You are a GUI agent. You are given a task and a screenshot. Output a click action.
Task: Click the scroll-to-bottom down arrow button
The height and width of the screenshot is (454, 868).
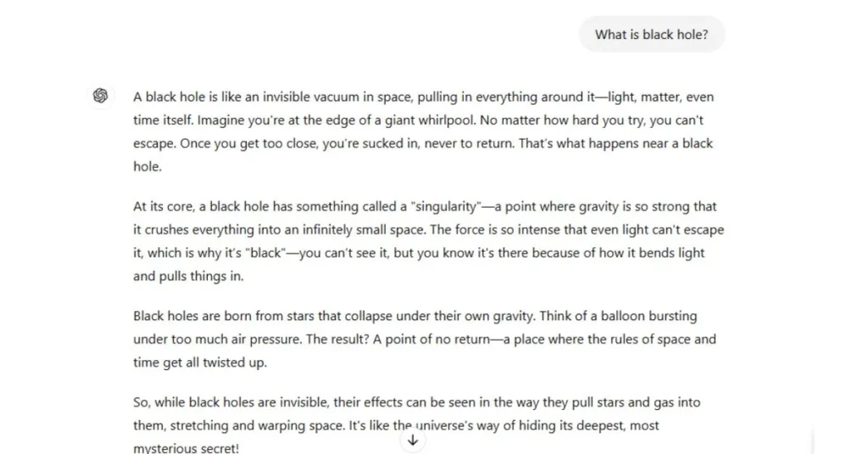(413, 440)
